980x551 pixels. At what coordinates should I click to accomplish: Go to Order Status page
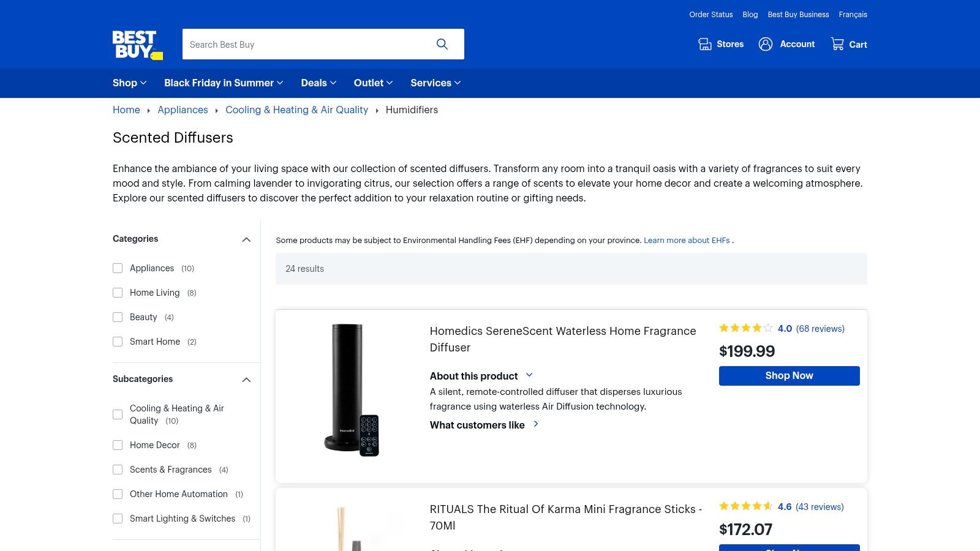710,15
